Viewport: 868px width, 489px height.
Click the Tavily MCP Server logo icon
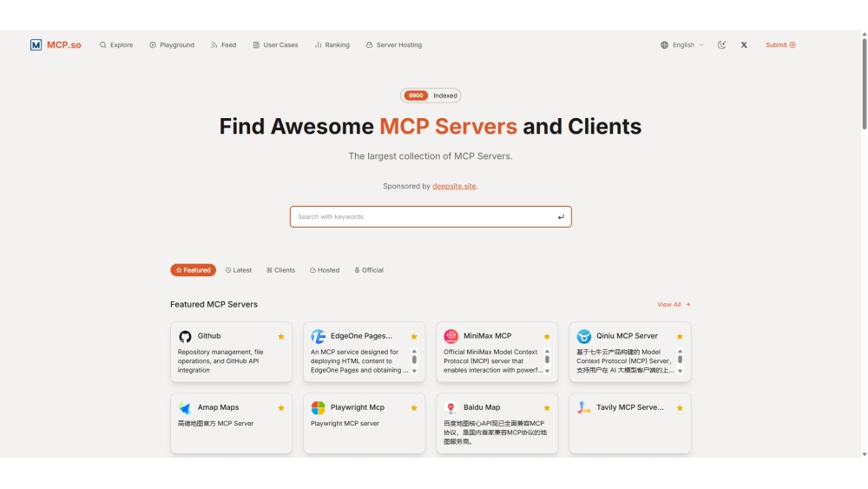coord(583,407)
